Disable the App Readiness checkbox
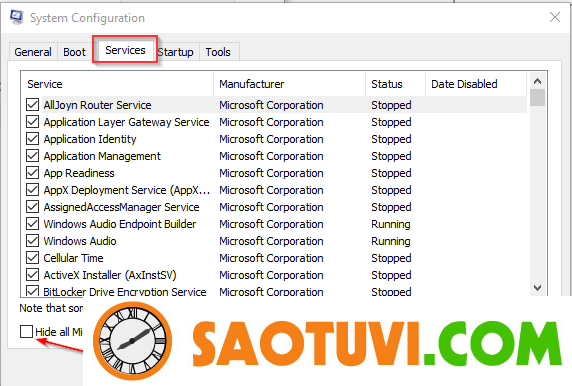 (32, 173)
